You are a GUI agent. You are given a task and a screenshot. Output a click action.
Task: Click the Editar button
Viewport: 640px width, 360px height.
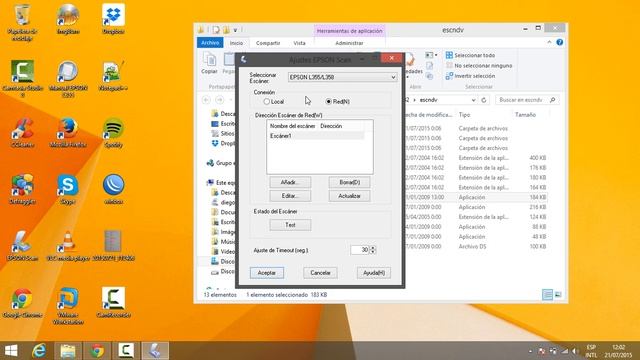pos(290,196)
